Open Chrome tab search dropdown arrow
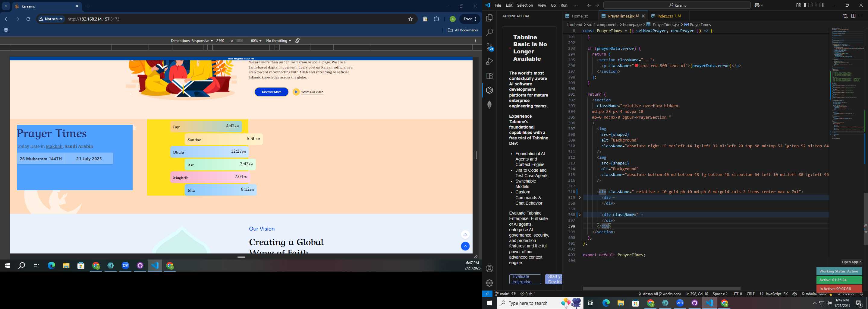This screenshot has width=868, height=309. pos(6,6)
